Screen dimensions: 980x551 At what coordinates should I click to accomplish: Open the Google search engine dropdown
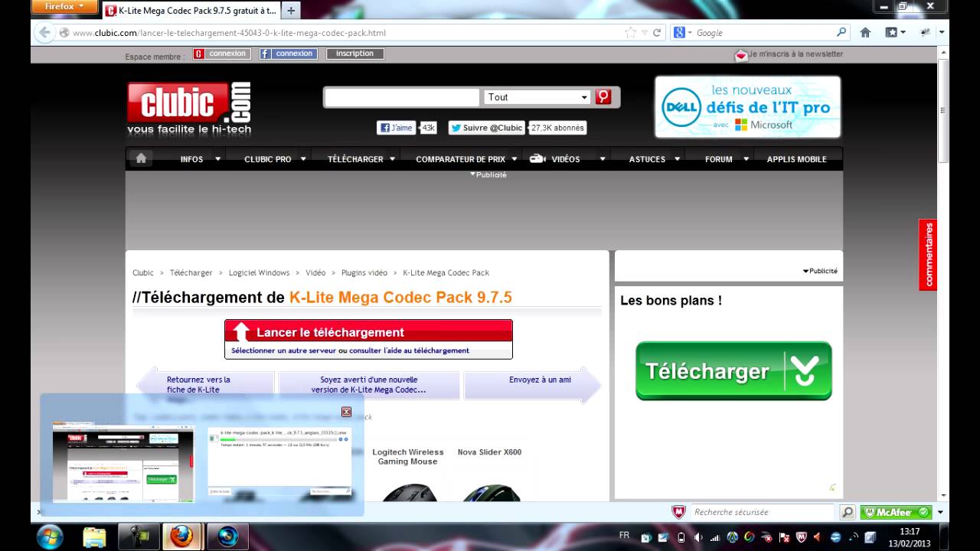pos(683,33)
